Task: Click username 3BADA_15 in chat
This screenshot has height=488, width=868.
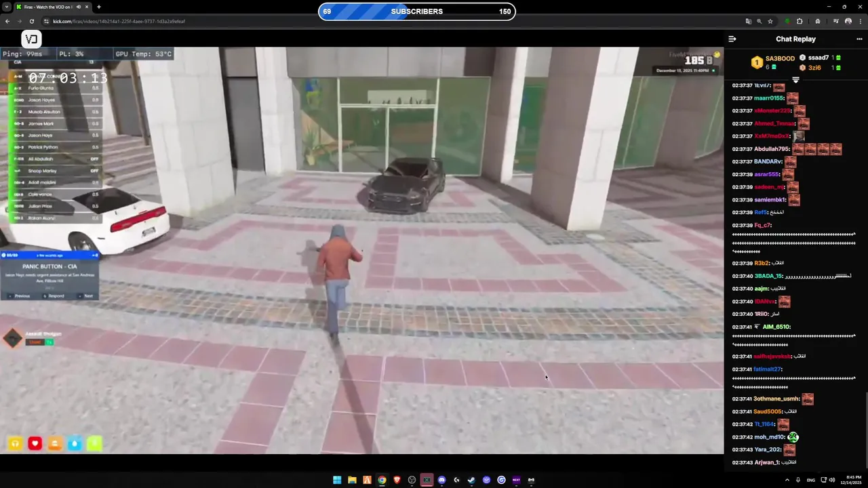Action: coord(768,276)
